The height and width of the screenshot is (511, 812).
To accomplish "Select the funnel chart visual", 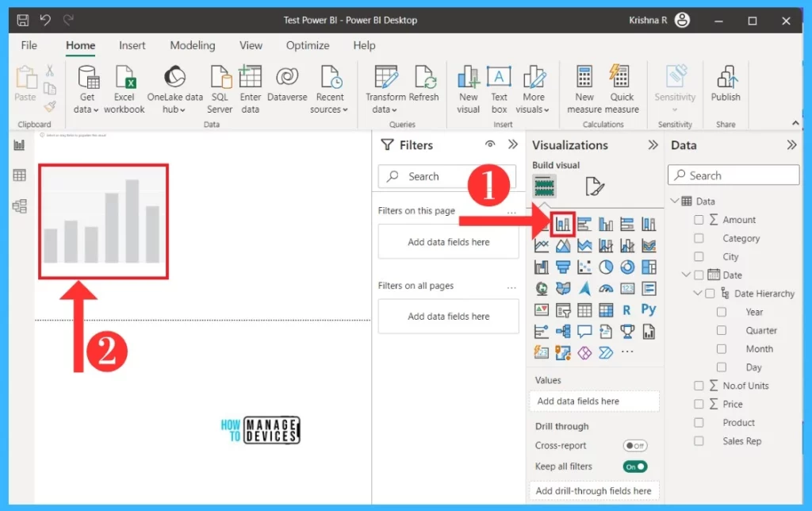I will coord(563,267).
